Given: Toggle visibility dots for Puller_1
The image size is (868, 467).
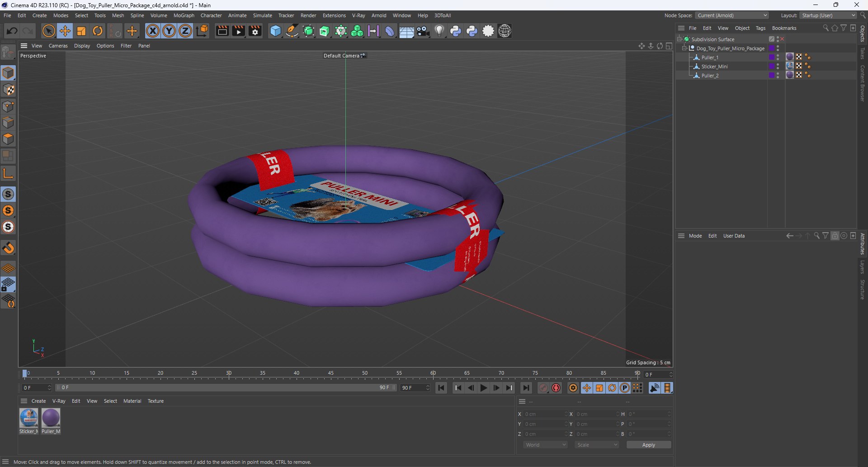Looking at the screenshot, I should [x=778, y=57].
